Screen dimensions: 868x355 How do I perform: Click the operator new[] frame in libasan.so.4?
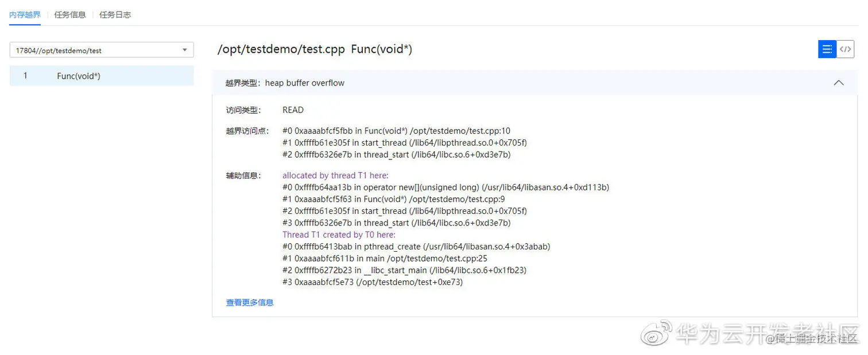[445, 188]
